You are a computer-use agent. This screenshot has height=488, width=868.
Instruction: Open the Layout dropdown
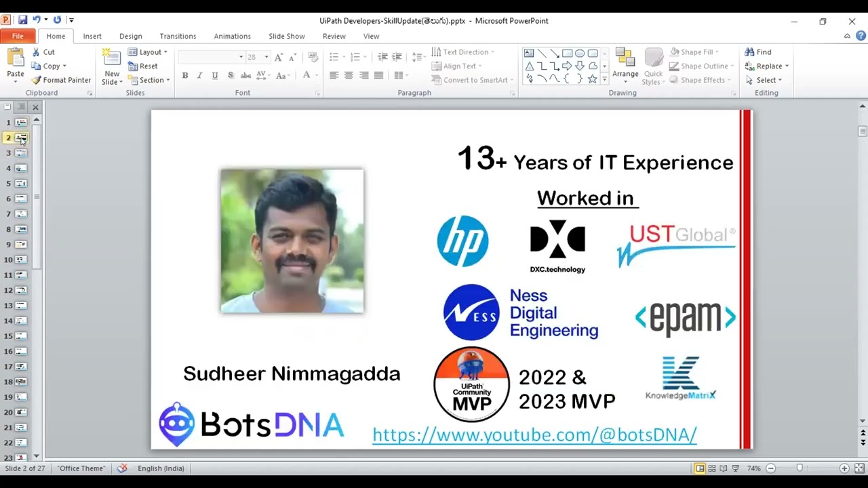pos(147,52)
